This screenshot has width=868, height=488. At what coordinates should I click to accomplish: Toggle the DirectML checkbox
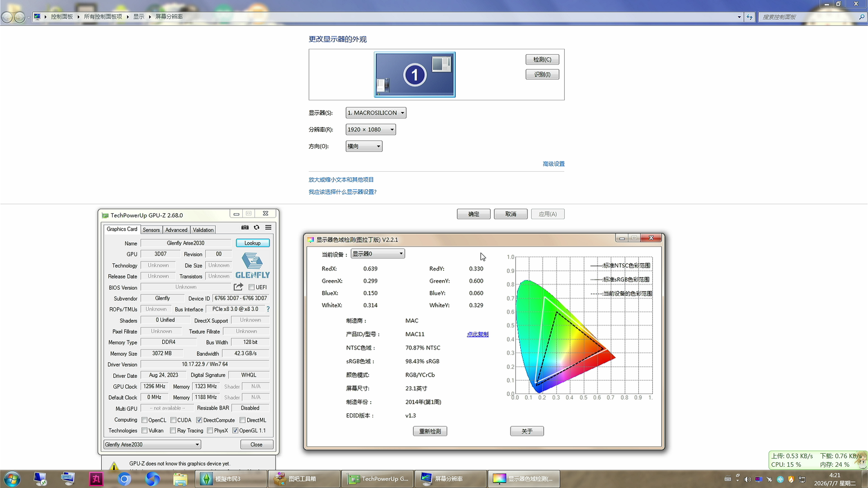(242, 420)
